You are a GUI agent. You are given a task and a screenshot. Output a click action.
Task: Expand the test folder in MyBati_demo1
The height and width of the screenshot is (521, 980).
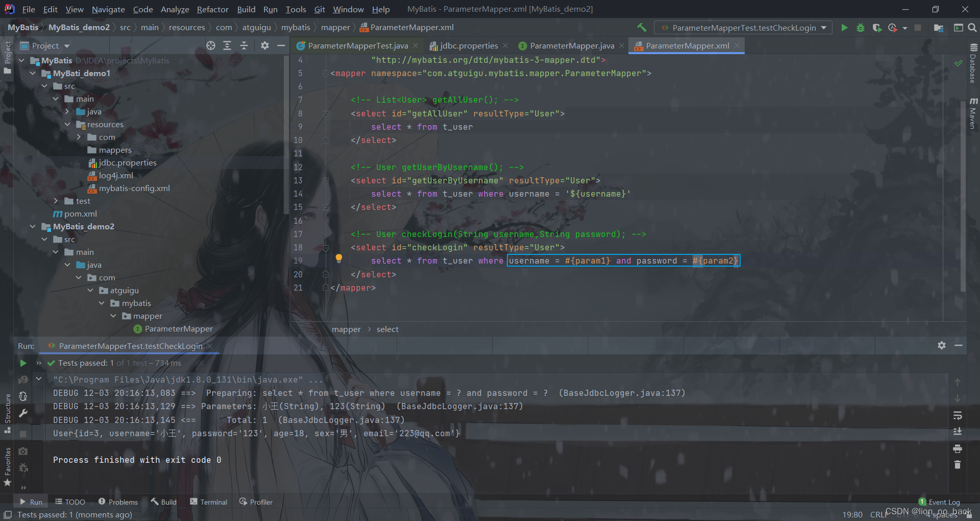[56, 201]
